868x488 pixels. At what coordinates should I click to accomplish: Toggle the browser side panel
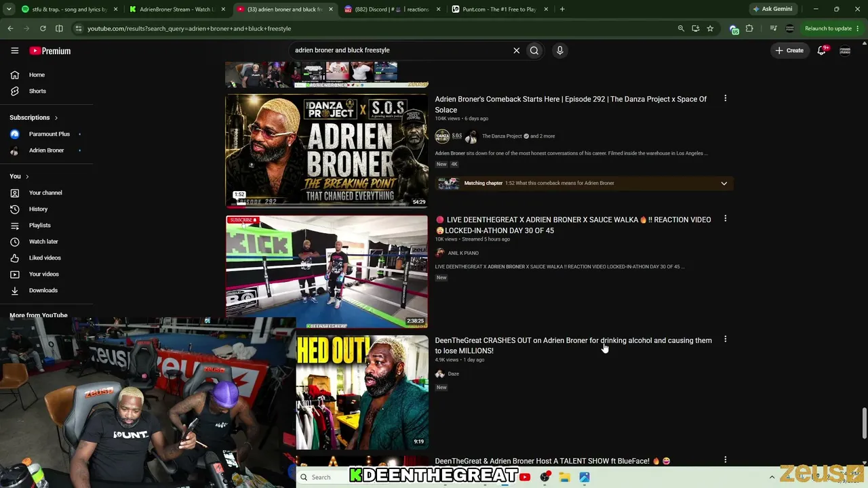pos(59,28)
